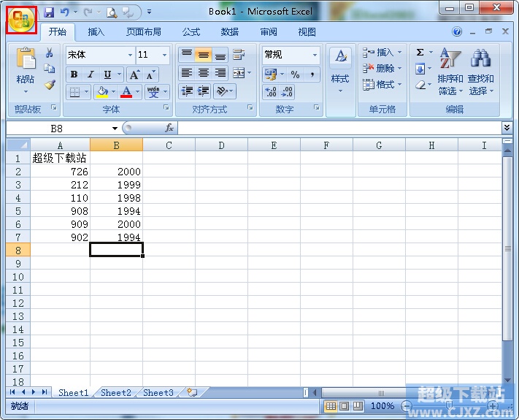Click the Cut scissors icon

click(50, 53)
